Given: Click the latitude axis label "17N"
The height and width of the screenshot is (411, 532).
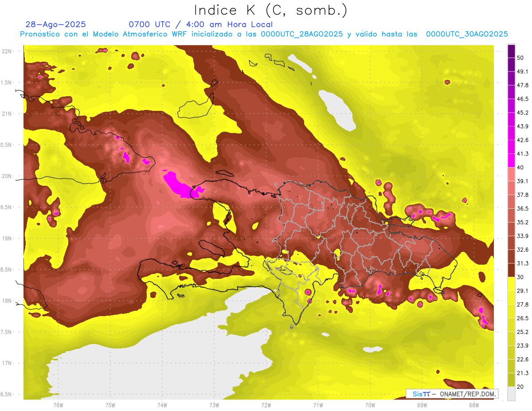Looking at the screenshot, I should 7,363.
